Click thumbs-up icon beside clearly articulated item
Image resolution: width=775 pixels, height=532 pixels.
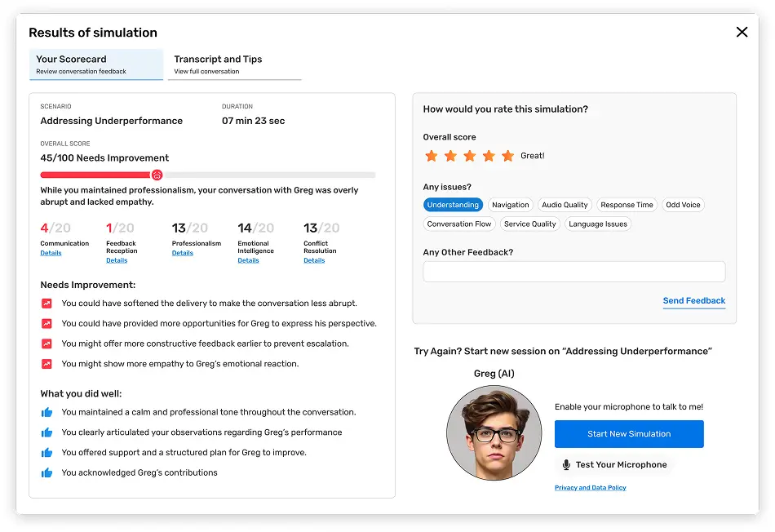(x=47, y=432)
